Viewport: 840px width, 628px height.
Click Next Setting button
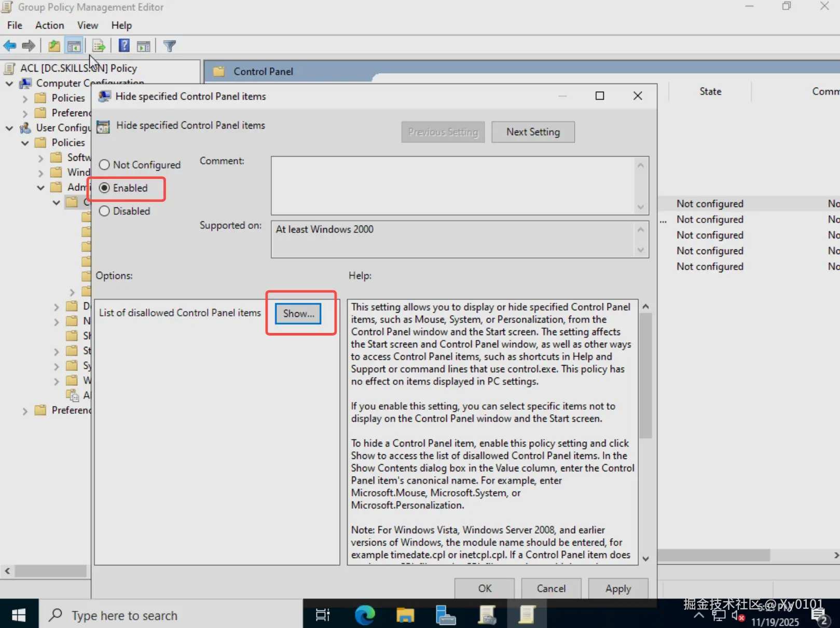click(x=533, y=132)
